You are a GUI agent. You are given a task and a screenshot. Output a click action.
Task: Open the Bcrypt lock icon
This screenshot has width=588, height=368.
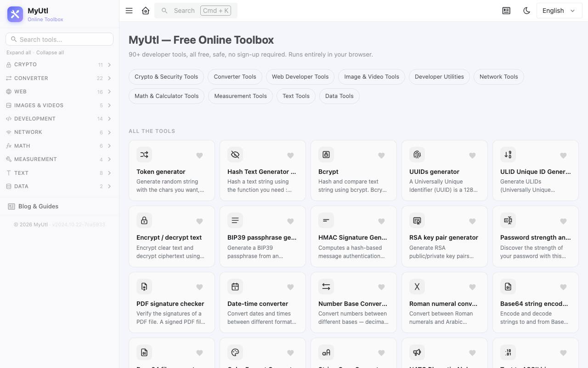(x=326, y=155)
